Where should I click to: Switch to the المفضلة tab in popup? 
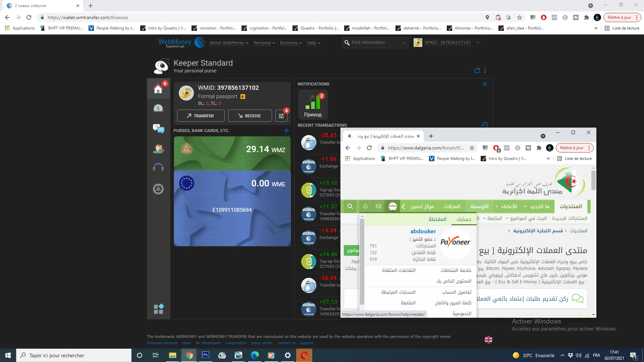[437, 219]
